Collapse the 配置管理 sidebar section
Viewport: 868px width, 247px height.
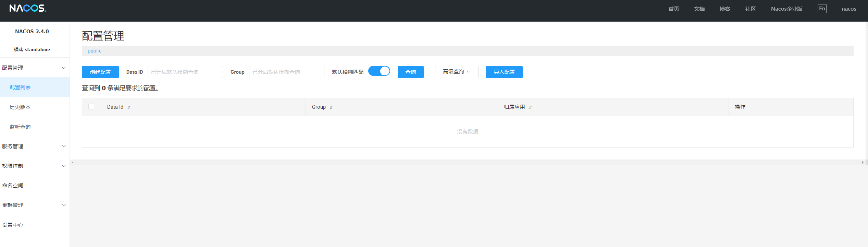(x=35, y=68)
